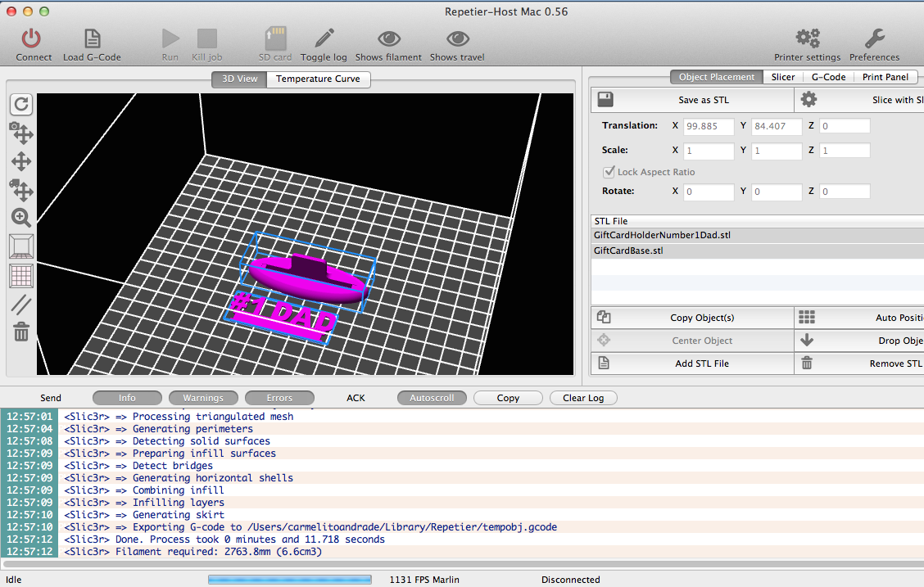Click the Slice with Slic3r gear icon
Viewport: 924px width, 587px height.
tap(808, 100)
